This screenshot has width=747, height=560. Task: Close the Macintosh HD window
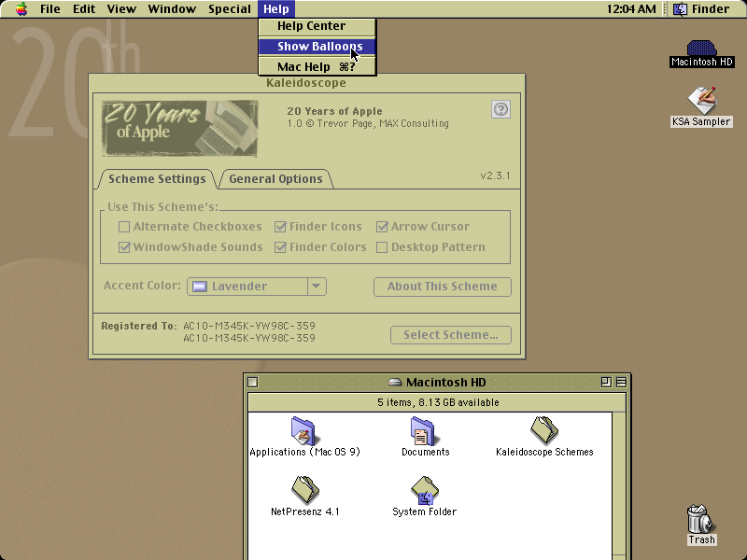pos(253,382)
